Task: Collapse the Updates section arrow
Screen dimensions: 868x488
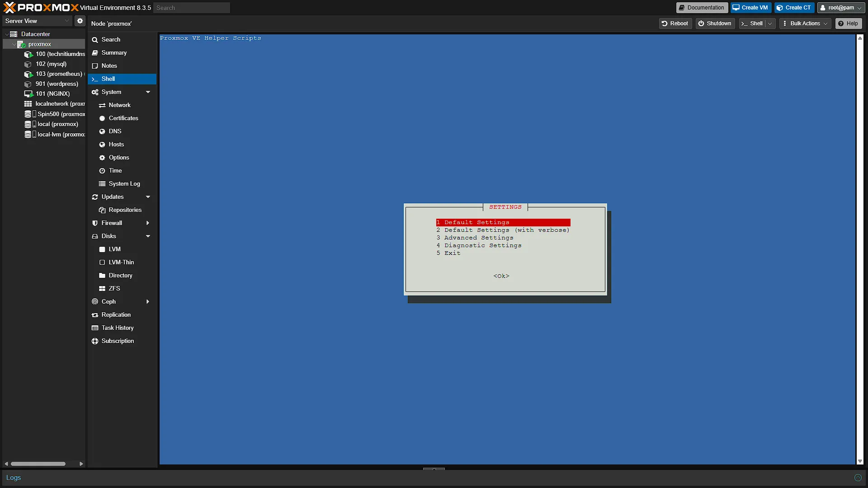Action: coord(148,197)
